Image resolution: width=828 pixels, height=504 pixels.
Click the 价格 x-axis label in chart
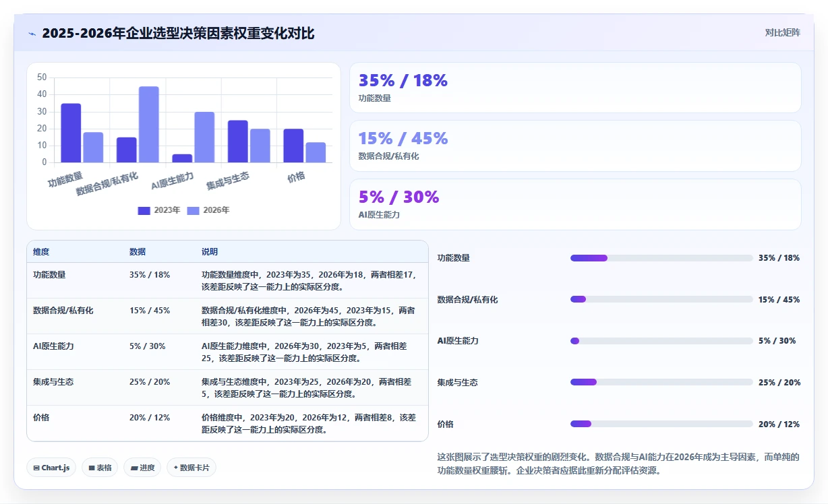[x=296, y=177]
